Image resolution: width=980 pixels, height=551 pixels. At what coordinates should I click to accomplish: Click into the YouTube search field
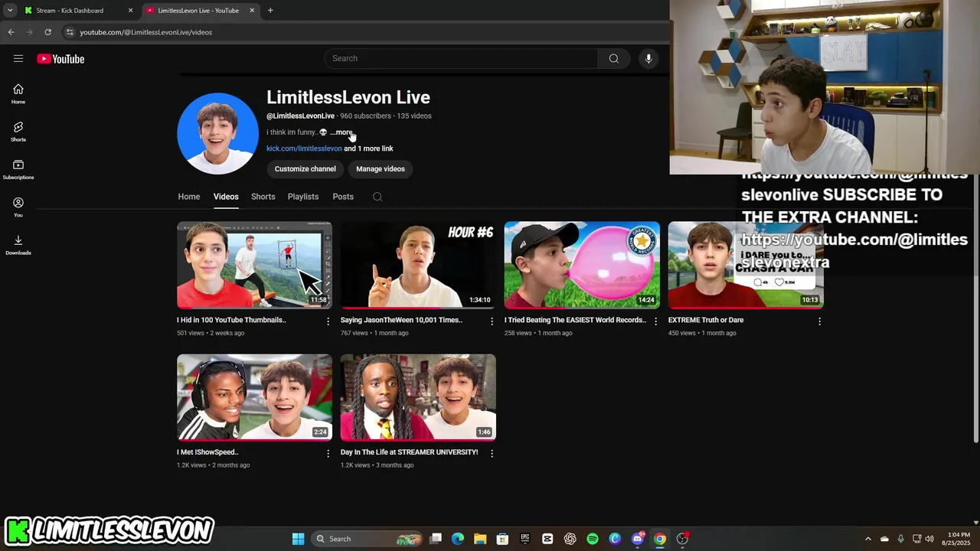462,59
